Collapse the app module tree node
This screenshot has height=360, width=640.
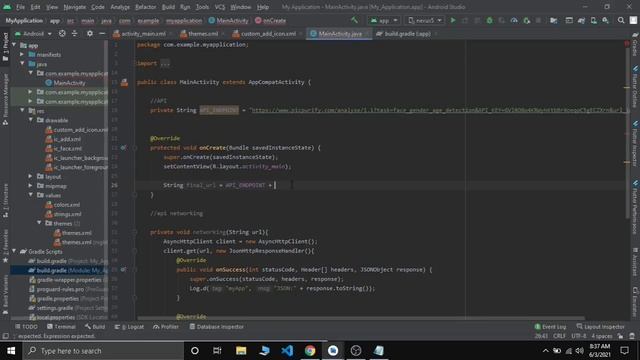pos(15,45)
